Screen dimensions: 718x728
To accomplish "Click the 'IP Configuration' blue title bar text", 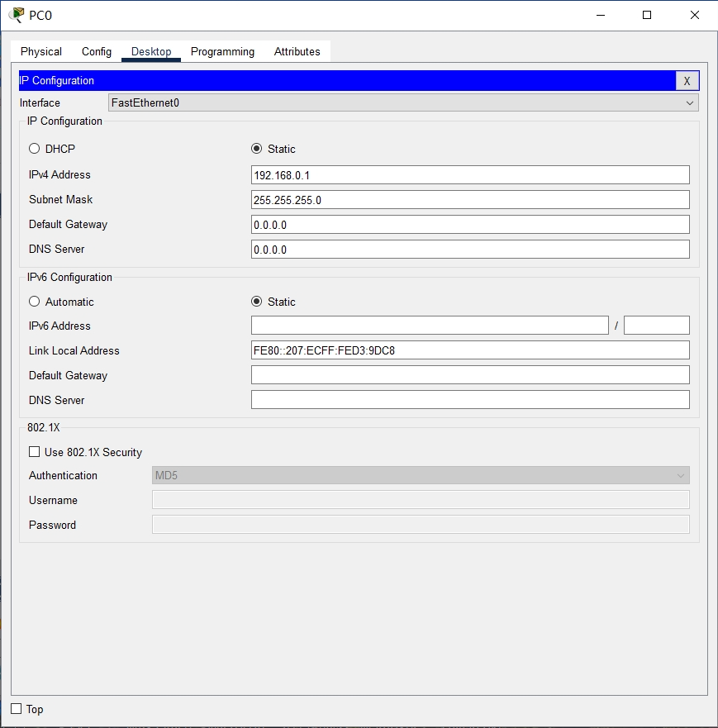I will (x=57, y=81).
